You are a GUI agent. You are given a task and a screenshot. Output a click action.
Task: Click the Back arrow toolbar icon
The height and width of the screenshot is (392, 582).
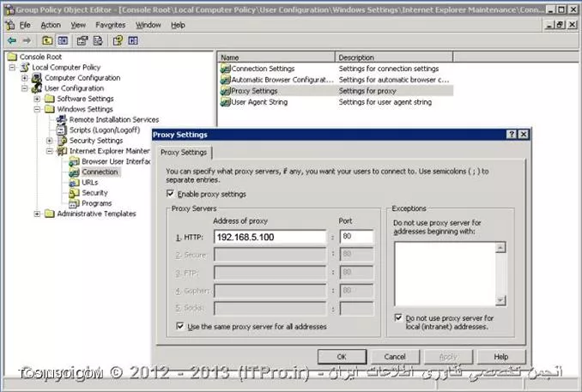coord(12,40)
